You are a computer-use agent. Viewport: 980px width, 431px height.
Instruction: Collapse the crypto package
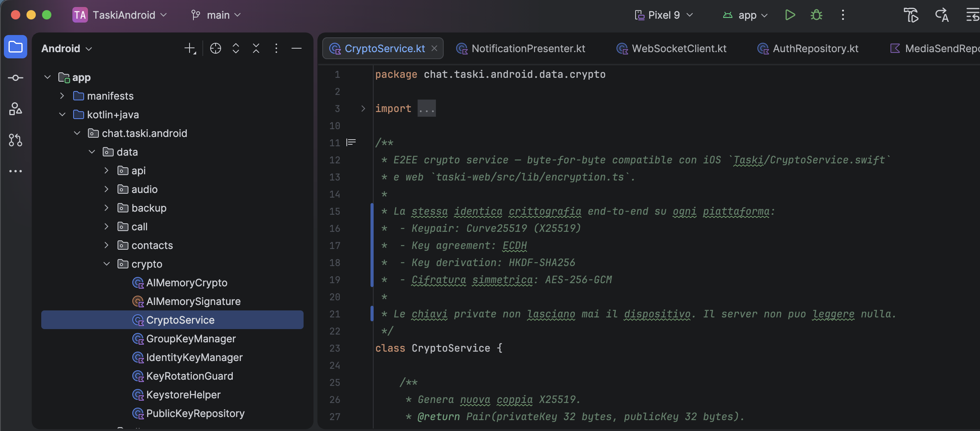107,264
